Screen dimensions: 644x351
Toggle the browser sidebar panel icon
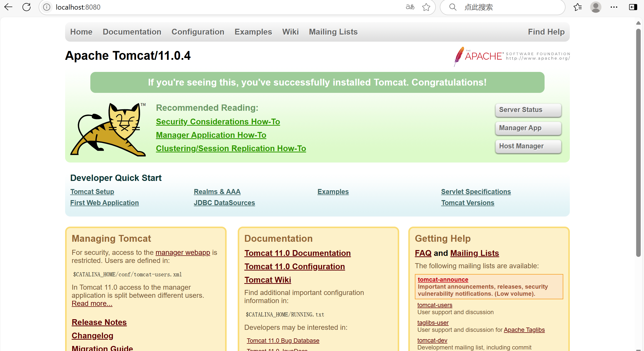pos(633,7)
